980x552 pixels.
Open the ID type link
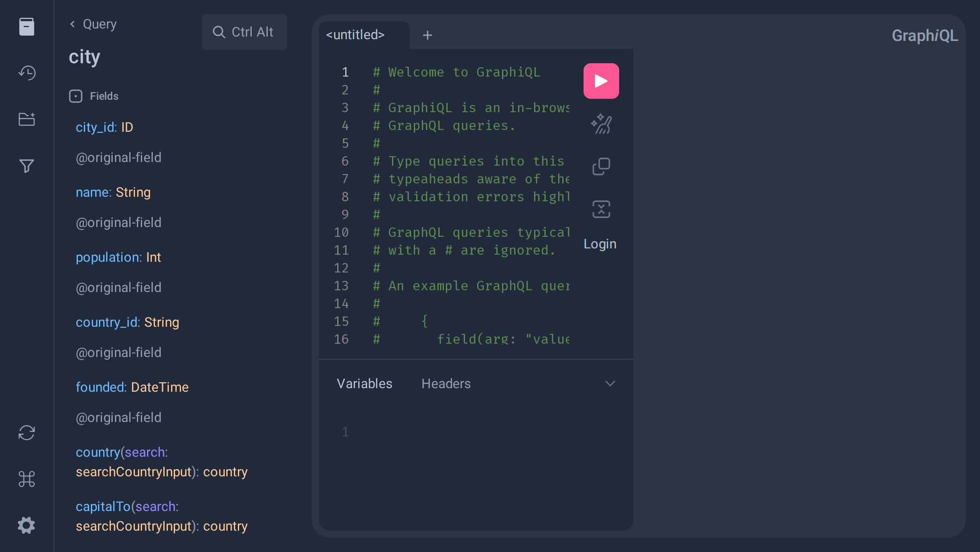tap(127, 127)
